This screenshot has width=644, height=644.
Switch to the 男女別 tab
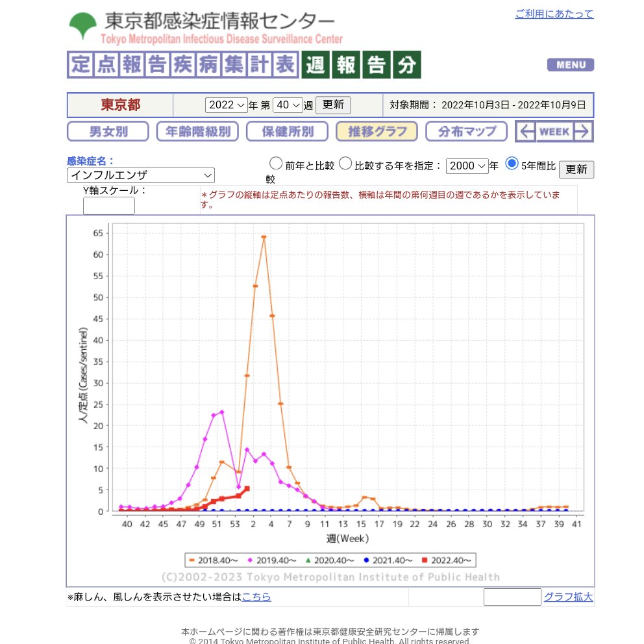108,131
